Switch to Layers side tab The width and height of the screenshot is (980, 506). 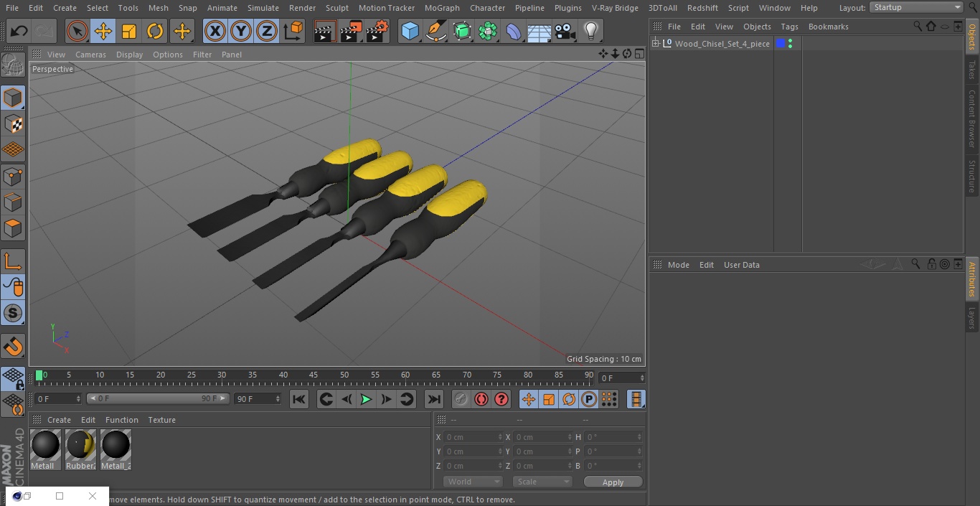click(972, 317)
